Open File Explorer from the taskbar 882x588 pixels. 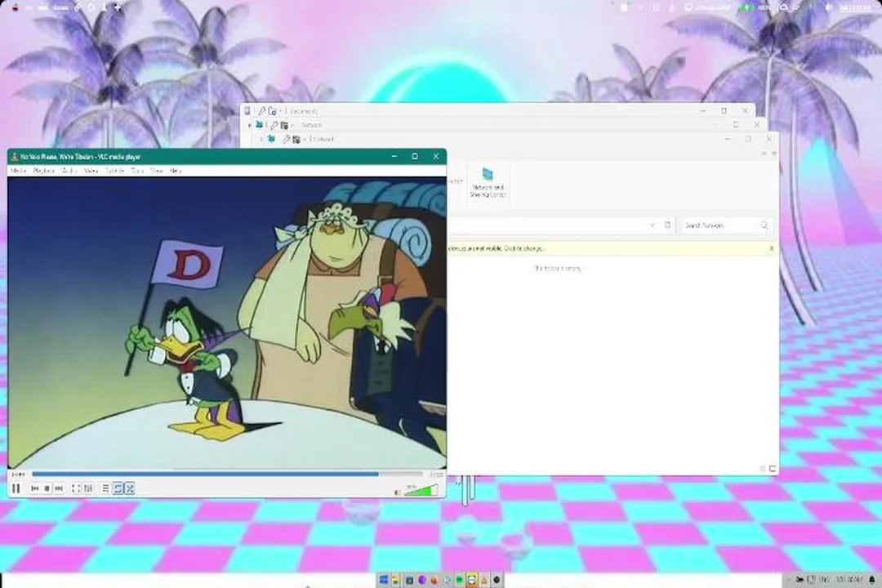pyautogui.click(x=396, y=580)
